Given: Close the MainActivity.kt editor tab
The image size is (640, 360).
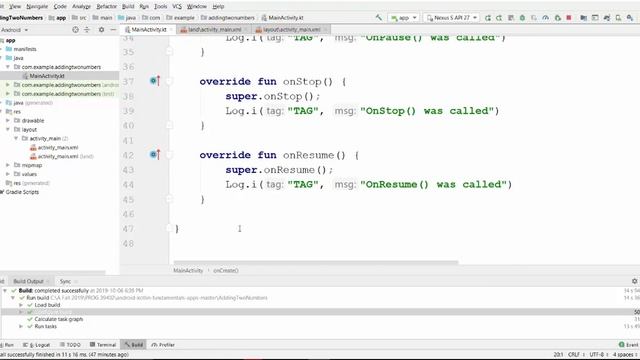Looking at the screenshot, I should pyautogui.click(x=171, y=30).
